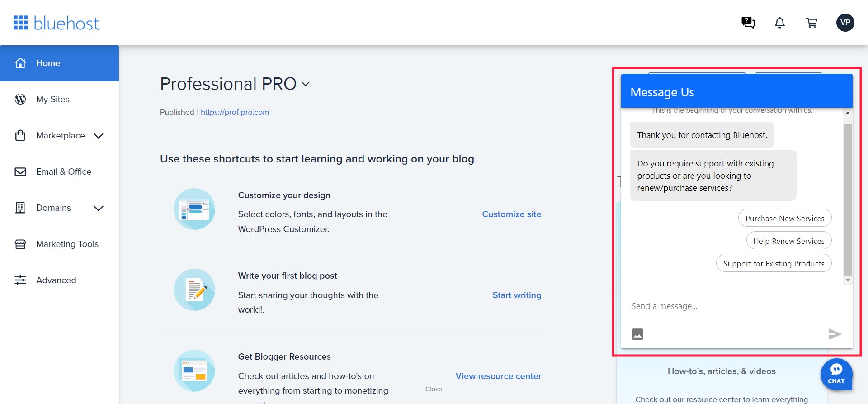Viewport: 868px width, 404px height.
Task: Click the Home house icon in sidebar
Action: (20, 63)
